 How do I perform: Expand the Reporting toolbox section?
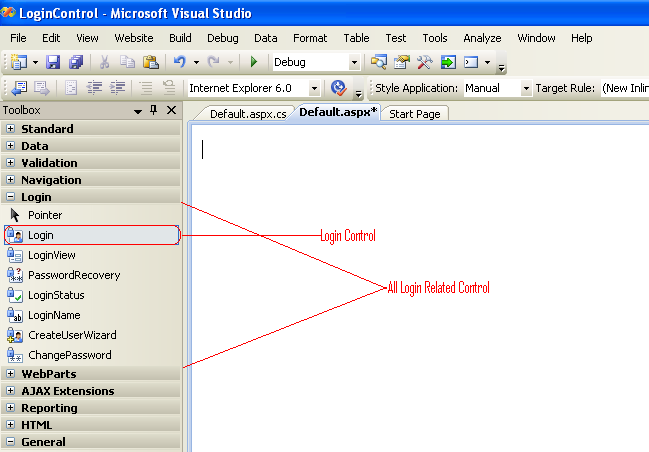pyautogui.click(x=11, y=408)
